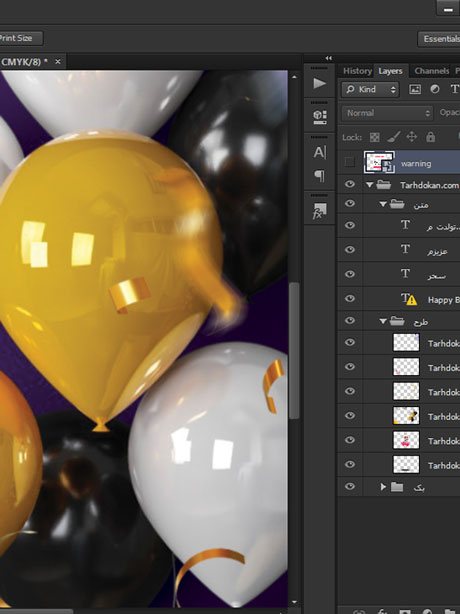This screenshot has width=460, height=614.
Task: Expand the بک group
Action: tap(383, 487)
